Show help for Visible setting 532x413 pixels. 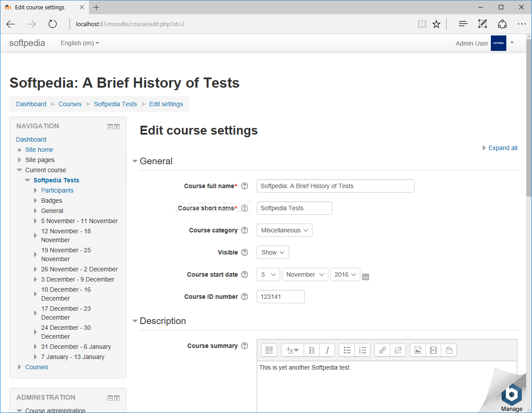pyautogui.click(x=244, y=252)
